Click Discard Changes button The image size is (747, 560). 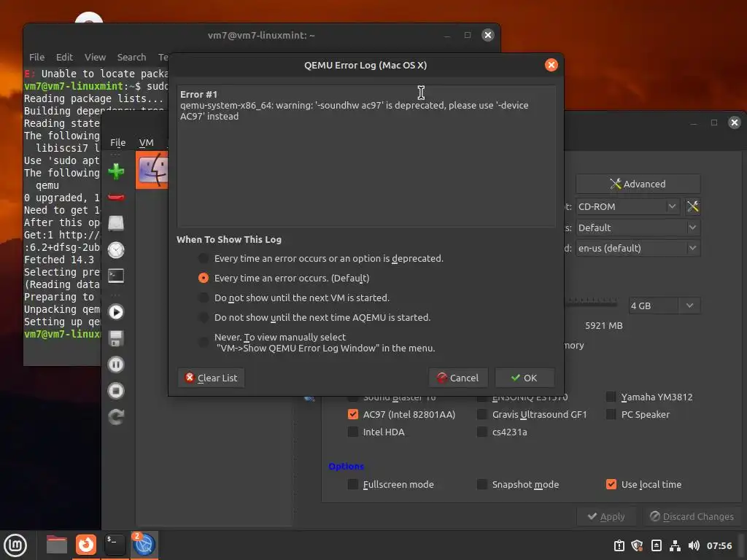(x=692, y=517)
